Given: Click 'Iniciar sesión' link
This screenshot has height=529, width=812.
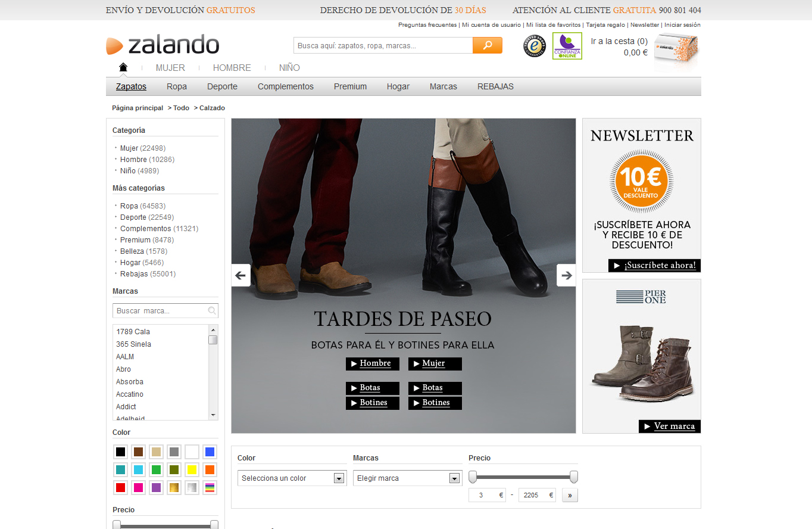Looking at the screenshot, I should coord(682,25).
